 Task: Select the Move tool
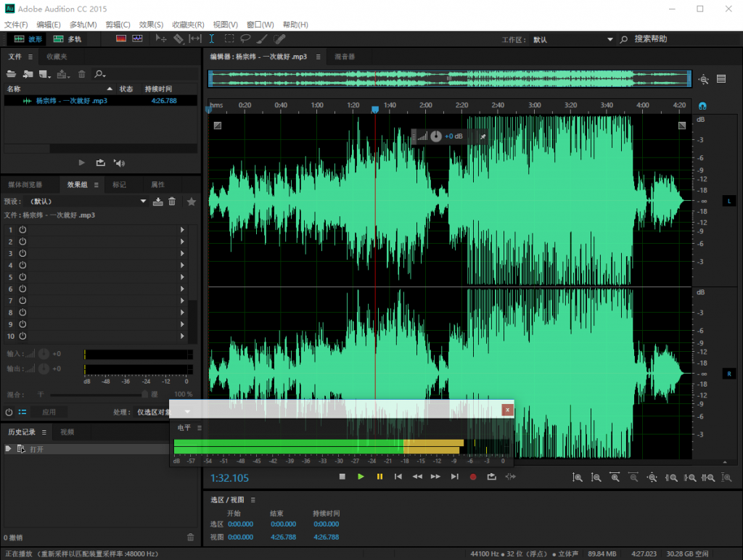(x=161, y=39)
